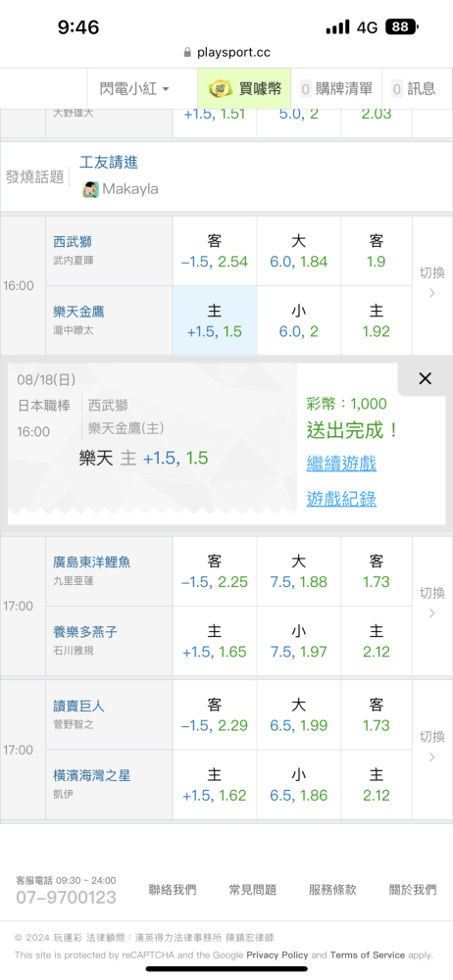Screen dimensions: 453x980
Task: Open 訊息 messages tab
Action: [414, 89]
